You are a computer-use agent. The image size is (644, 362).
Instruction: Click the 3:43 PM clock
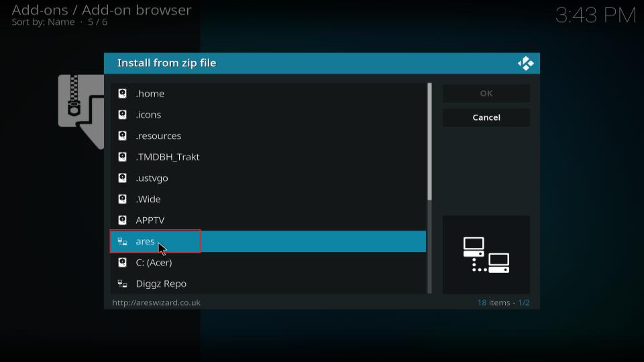[x=596, y=15]
